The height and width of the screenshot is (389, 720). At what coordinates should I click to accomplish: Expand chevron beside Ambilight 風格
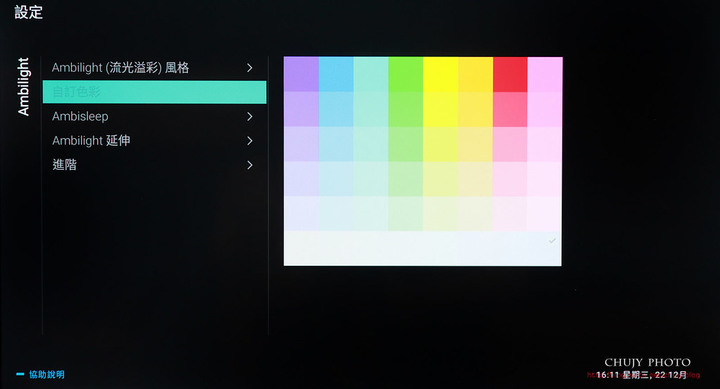tap(250, 68)
